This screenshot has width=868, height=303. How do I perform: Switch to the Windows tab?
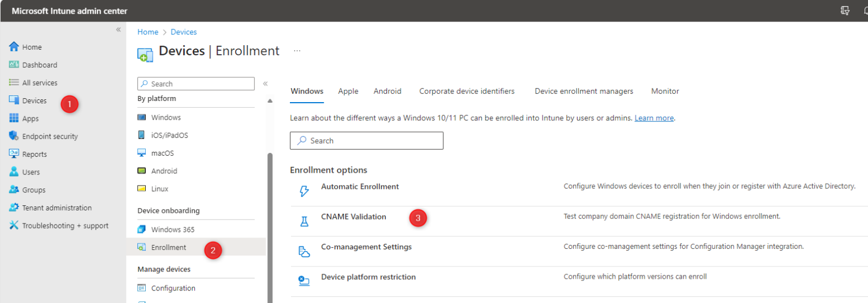pyautogui.click(x=307, y=91)
